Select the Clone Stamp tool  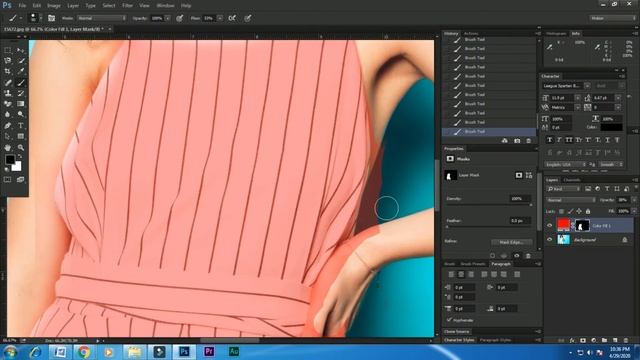pyautogui.click(x=8, y=93)
